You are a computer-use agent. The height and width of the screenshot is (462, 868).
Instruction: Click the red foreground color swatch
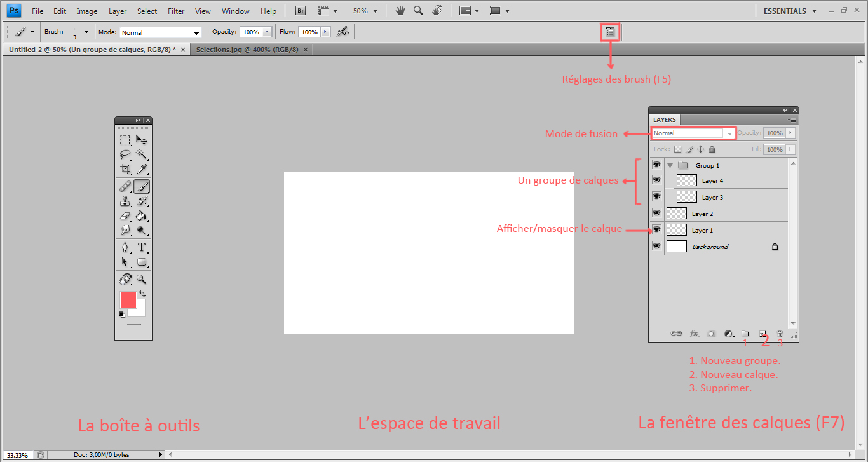click(128, 300)
